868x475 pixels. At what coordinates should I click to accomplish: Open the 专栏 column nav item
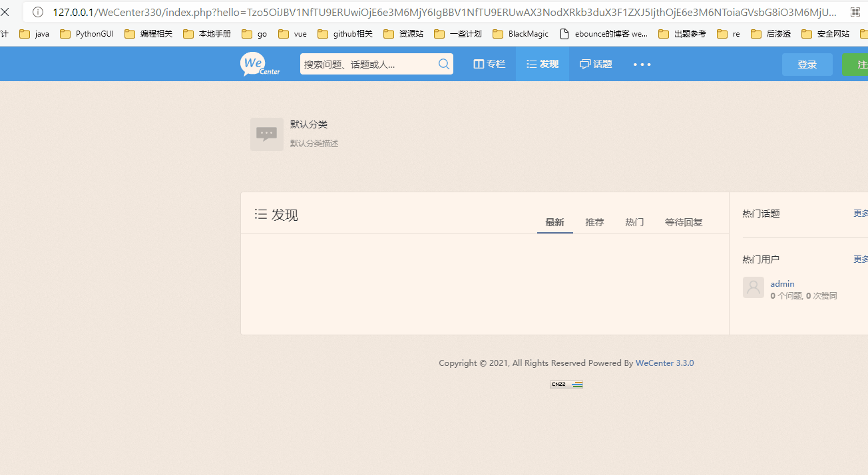pos(489,65)
